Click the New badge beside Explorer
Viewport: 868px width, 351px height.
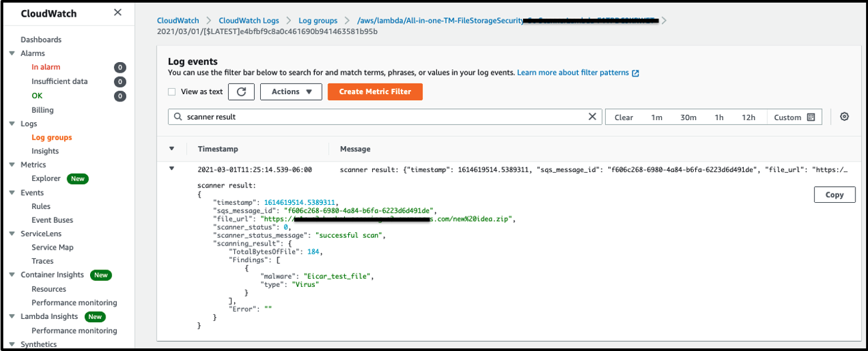[x=78, y=179]
